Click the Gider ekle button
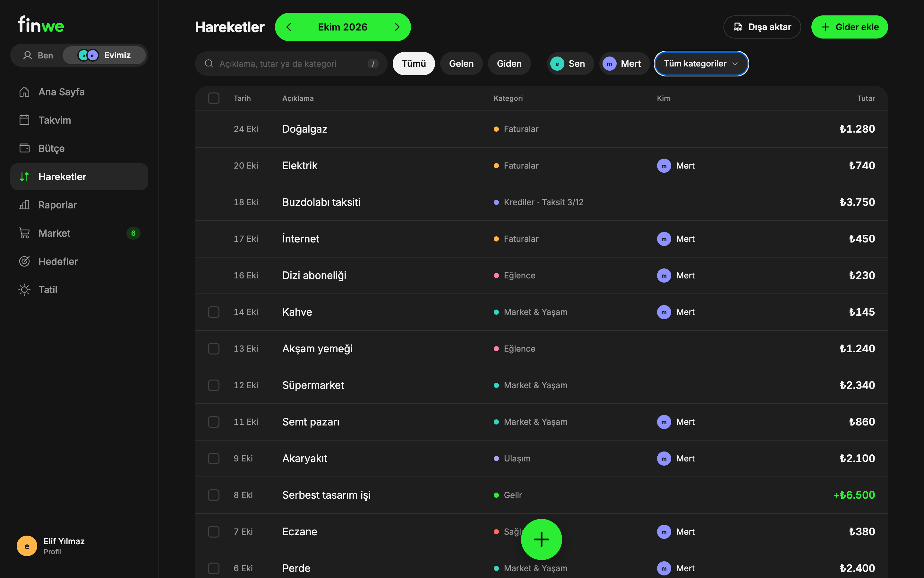Image resolution: width=924 pixels, height=578 pixels. tap(849, 27)
